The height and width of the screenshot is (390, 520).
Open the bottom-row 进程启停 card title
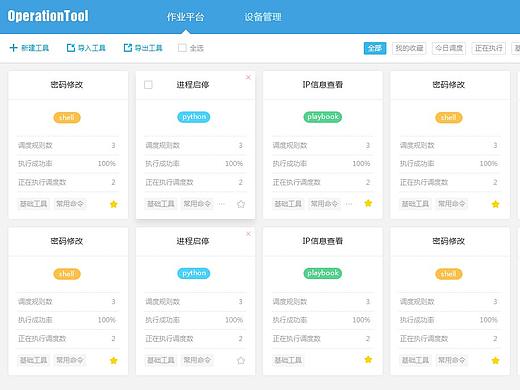[193, 241]
